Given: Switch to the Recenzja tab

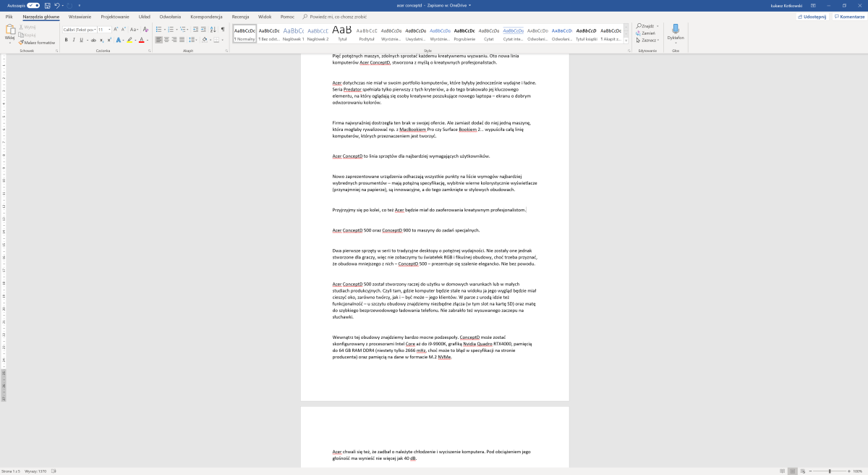Looking at the screenshot, I should tap(241, 16).
